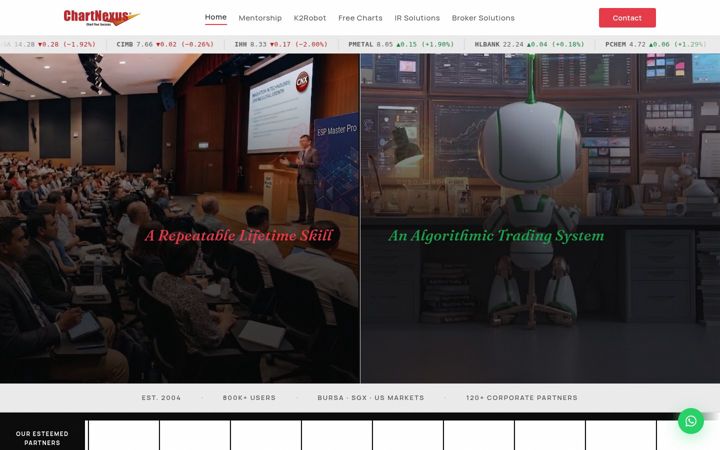Screen dimensions: 720x450
Task: Select the first blank partner logo tile
Action: [124, 435]
